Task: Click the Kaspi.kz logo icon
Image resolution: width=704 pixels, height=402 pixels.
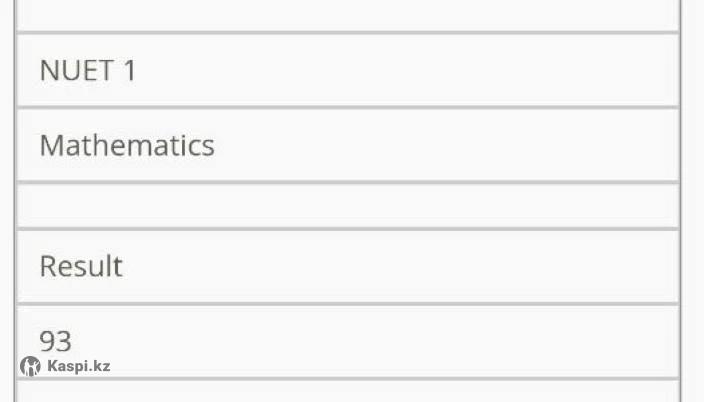Action: click(x=30, y=366)
